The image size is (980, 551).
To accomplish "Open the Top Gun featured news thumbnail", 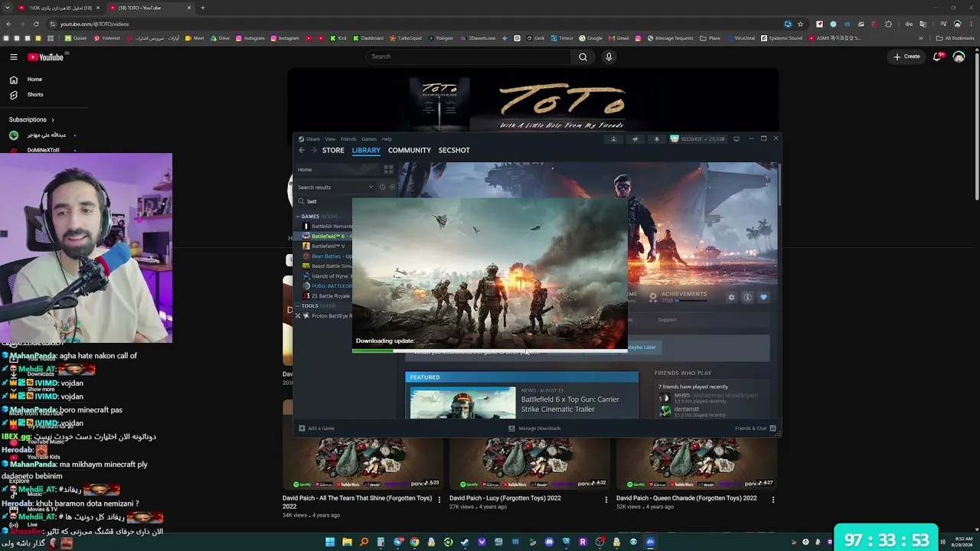I will click(x=462, y=403).
